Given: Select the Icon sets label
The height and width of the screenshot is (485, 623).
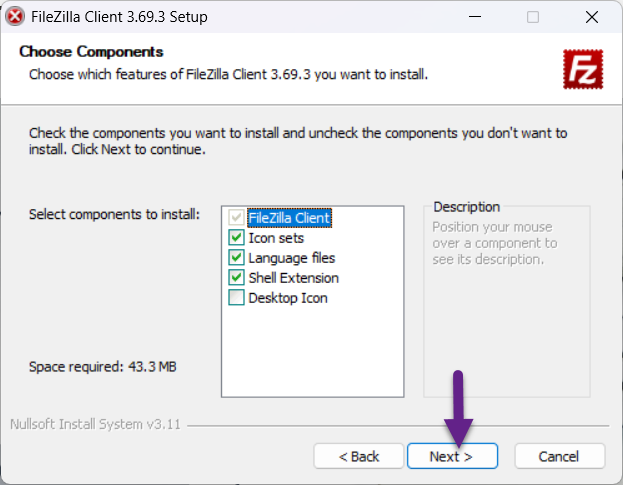Looking at the screenshot, I should click(276, 238).
